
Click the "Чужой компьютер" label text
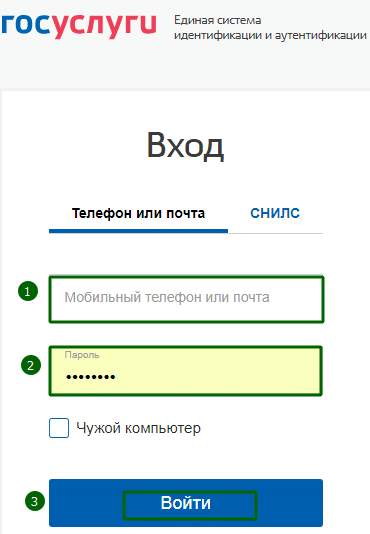[x=139, y=428]
